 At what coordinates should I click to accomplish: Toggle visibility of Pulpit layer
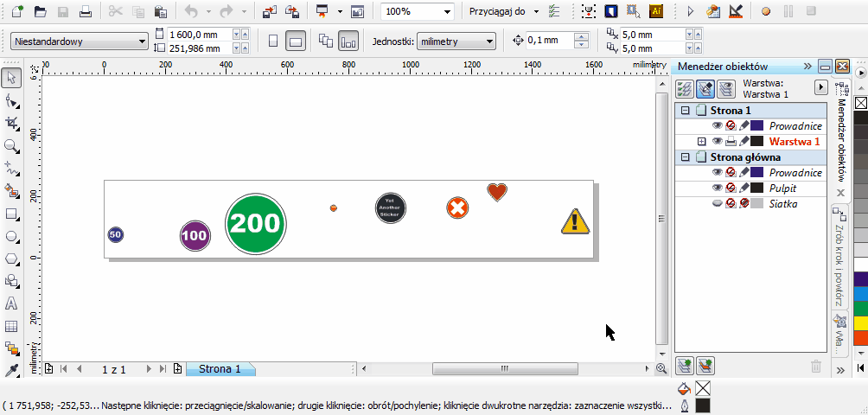coord(718,188)
